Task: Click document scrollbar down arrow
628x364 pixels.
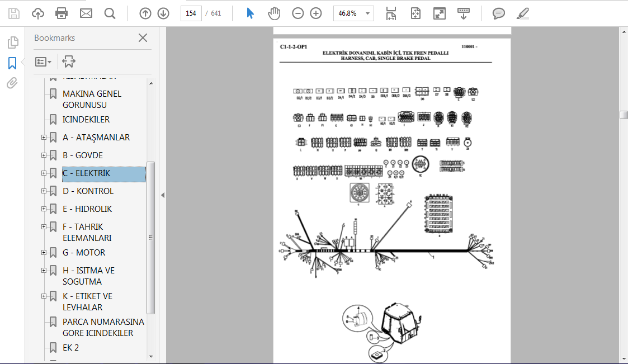Action: click(x=624, y=359)
